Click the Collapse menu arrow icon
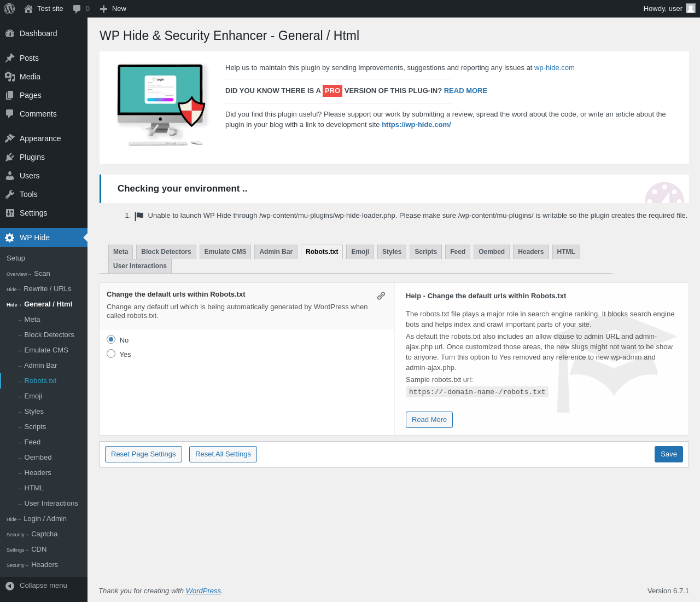The height and width of the screenshot is (602, 700). click(x=10, y=586)
